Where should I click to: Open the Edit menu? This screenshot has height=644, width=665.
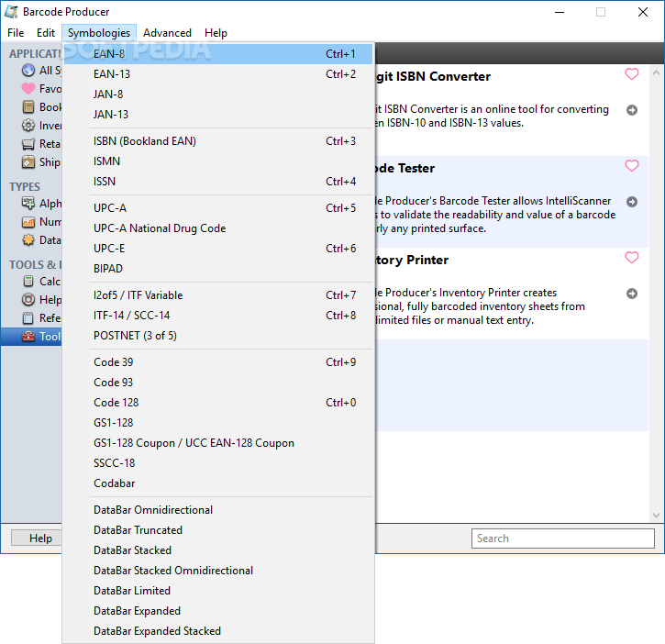(45, 33)
